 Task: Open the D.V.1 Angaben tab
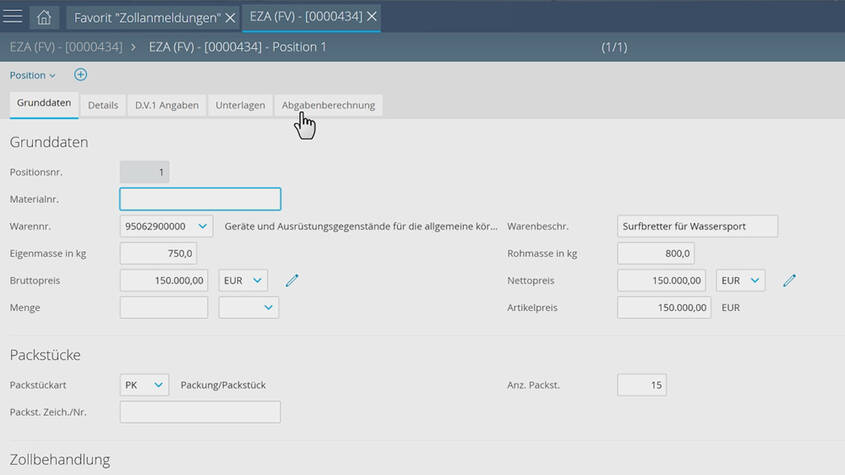tap(167, 105)
